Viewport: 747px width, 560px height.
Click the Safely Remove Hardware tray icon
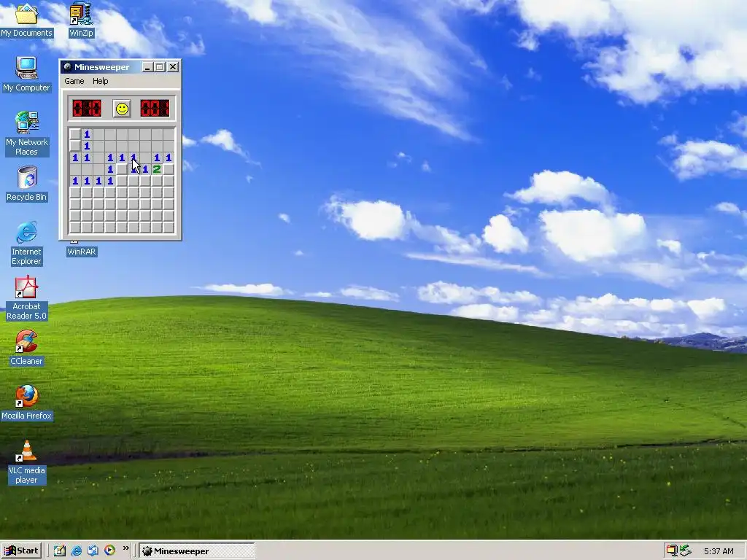[685, 551]
